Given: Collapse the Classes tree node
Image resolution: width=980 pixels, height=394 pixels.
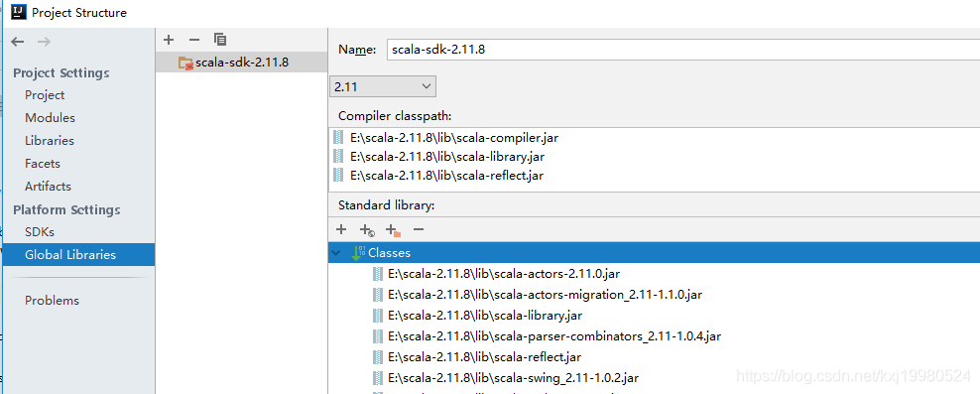Looking at the screenshot, I should [337, 253].
